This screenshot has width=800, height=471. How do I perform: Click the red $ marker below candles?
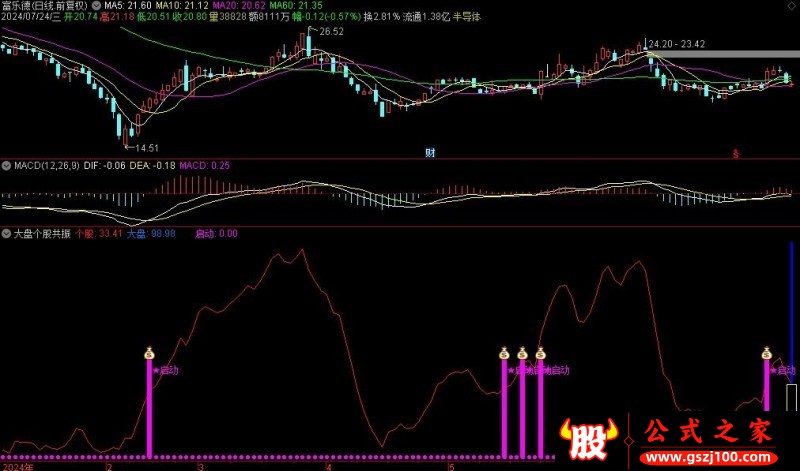coord(736,154)
